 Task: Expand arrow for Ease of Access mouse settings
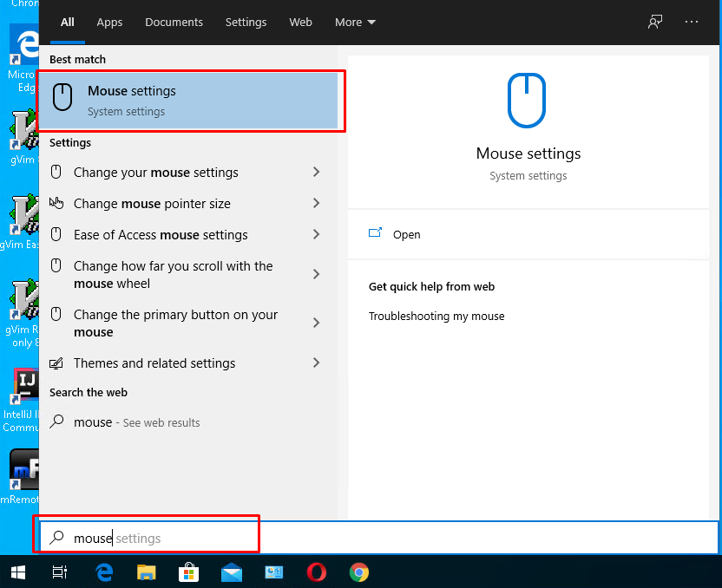point(316,234)
